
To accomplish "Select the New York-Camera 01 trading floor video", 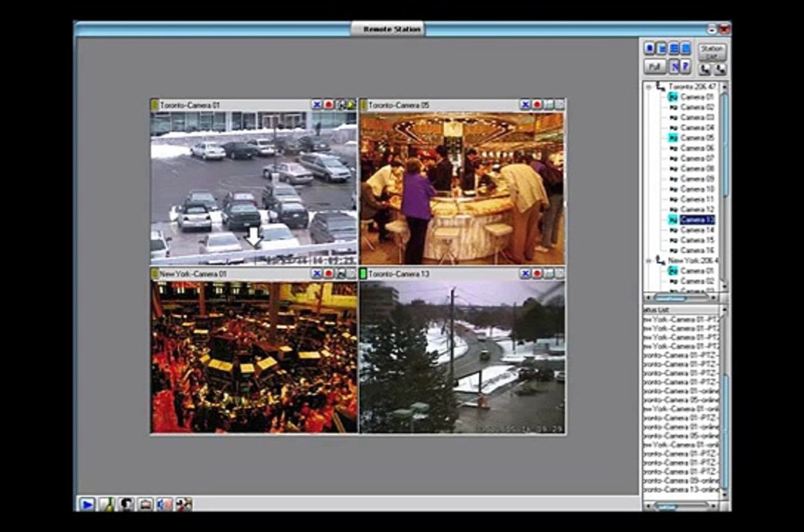I will [x=253, y=357].
